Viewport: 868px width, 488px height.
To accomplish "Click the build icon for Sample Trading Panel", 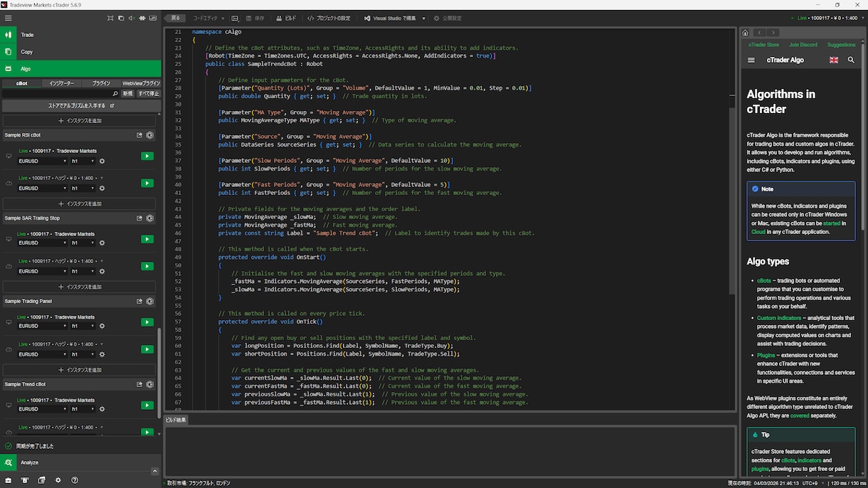I will [150, 302].
